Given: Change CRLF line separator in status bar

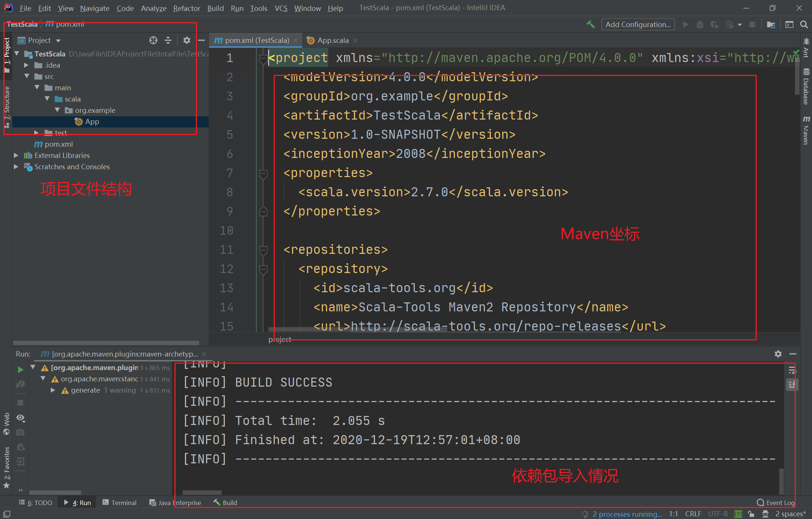Looking at the screenshot, I should 693,514.
